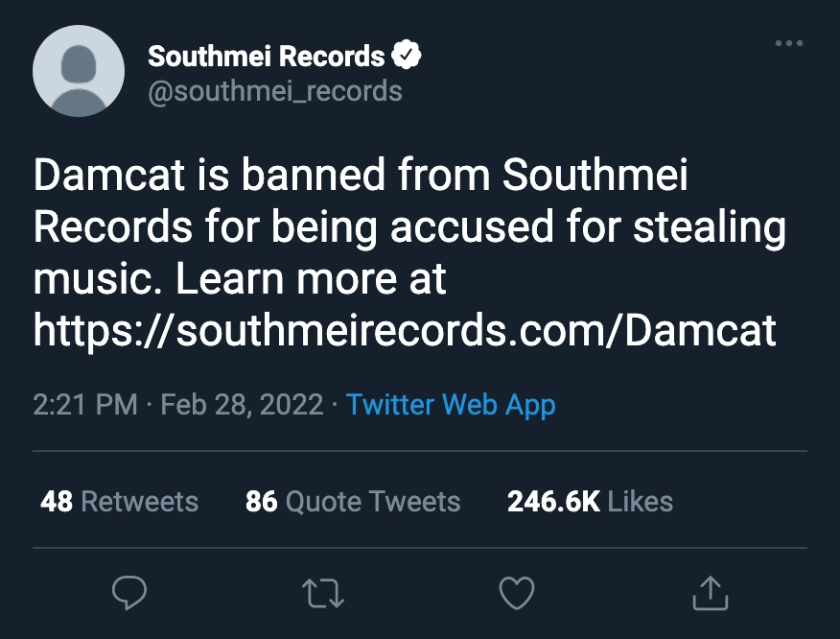See who gave 246.6K Likes

[590, 501]
